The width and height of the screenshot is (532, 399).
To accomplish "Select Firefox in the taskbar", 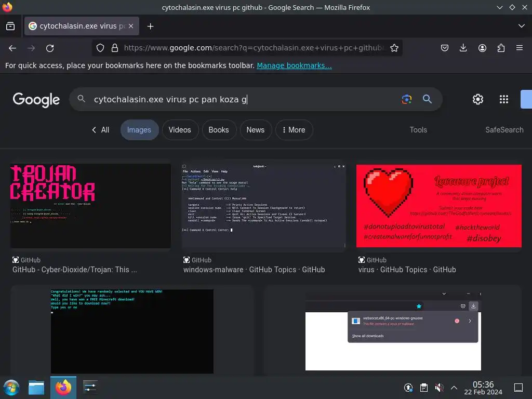I will click(x=63, y=388).
